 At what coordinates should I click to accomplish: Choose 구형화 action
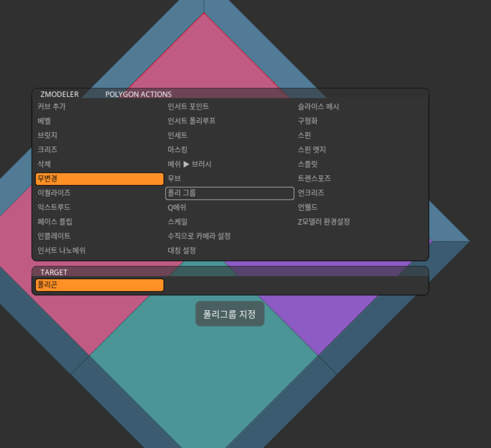360,121
